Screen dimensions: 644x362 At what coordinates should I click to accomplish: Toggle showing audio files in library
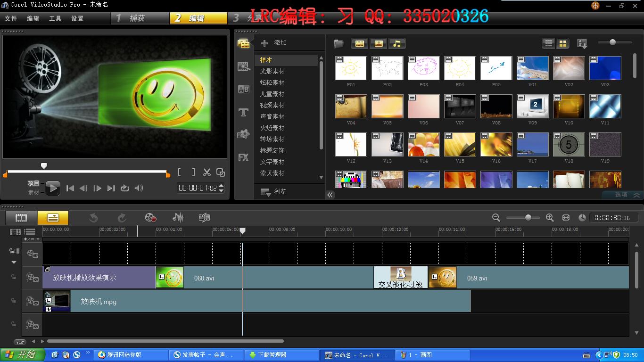397,44
